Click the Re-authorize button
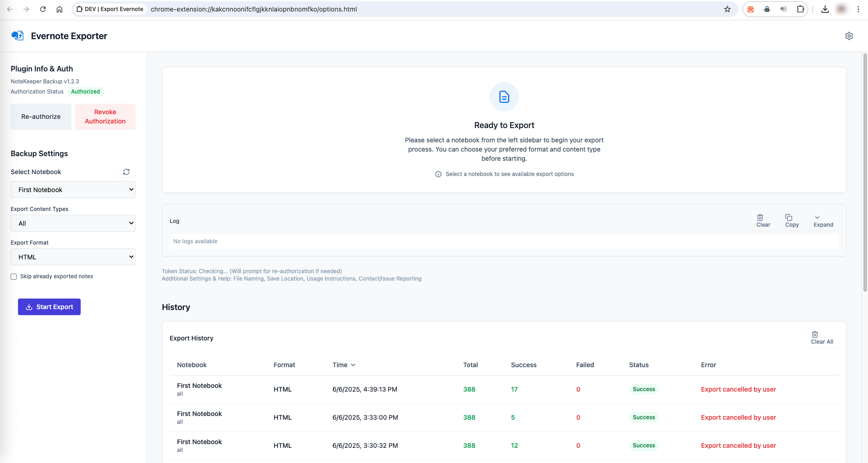 [41, 117]
